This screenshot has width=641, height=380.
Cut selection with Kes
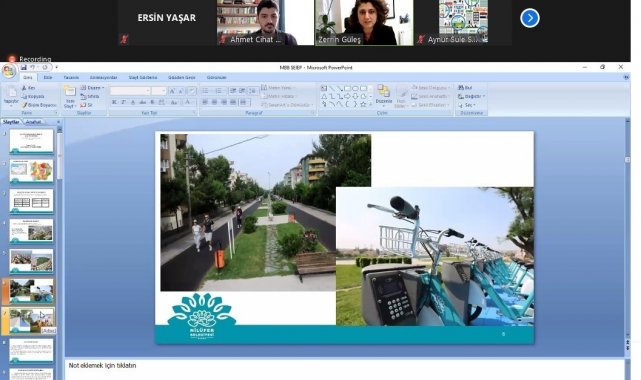(x=29, y=88)
